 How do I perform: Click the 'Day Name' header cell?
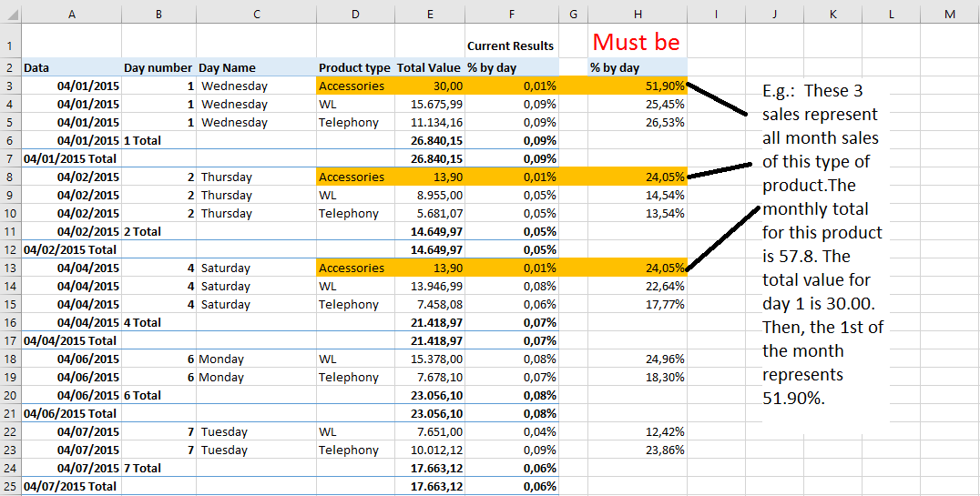click(256, 67)
